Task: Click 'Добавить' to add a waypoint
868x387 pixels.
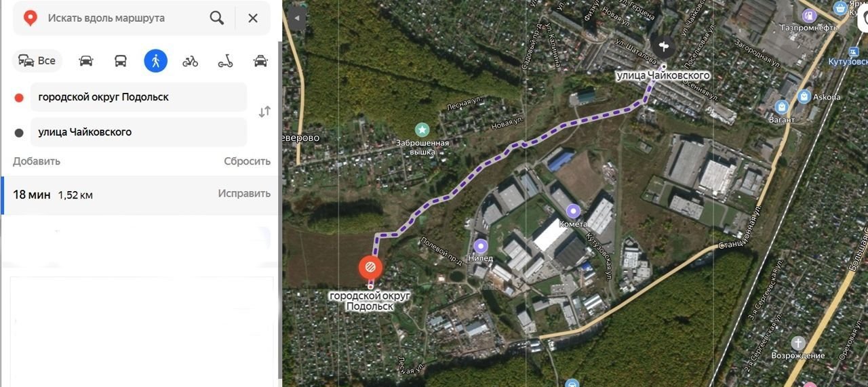Action: [37, 161]
